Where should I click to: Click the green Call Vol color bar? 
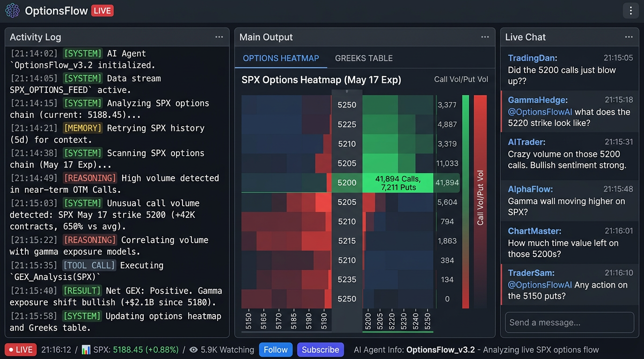(465, 201)
